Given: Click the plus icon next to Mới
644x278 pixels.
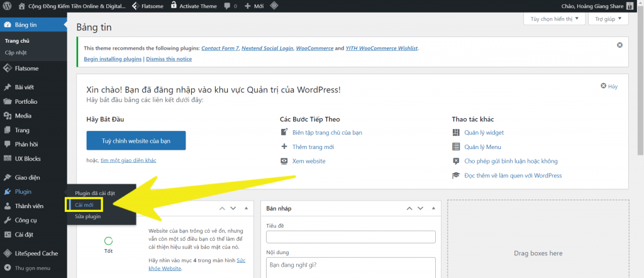Looking at the screenshot, I should tap(247, 6).
